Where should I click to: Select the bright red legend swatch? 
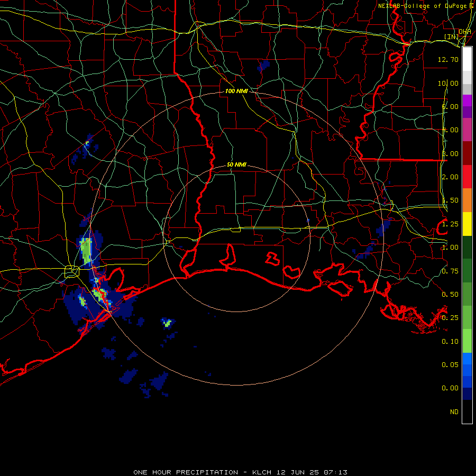467,177
